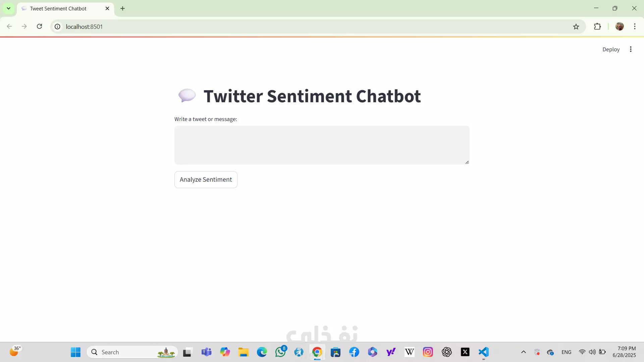Go forward in browser history
Image resolution: width=644 pixels, height=362 pixels.
tap(24, 26)
